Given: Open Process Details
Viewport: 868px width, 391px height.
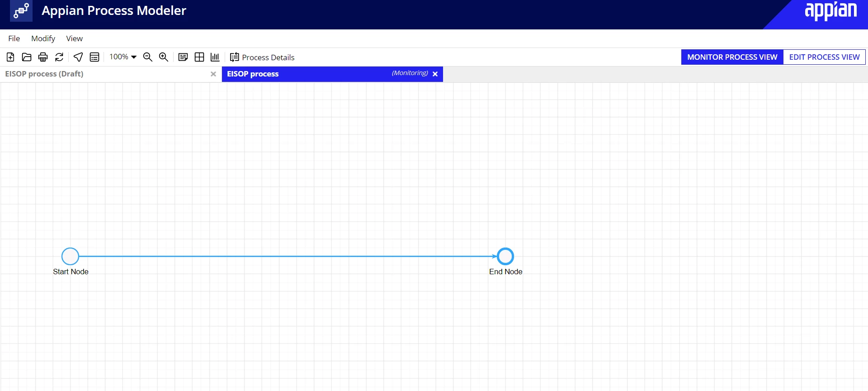Looking at the screenshot, I should click(x=262, y=57).
